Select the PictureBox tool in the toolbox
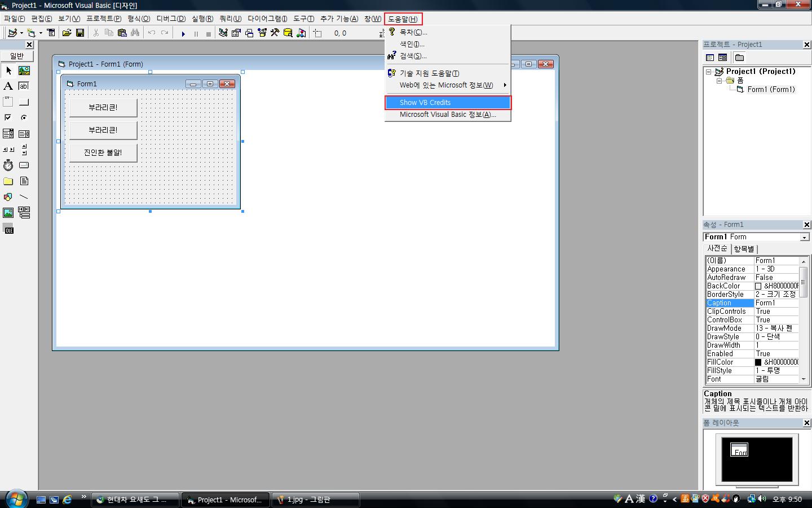 click(24, 71)
